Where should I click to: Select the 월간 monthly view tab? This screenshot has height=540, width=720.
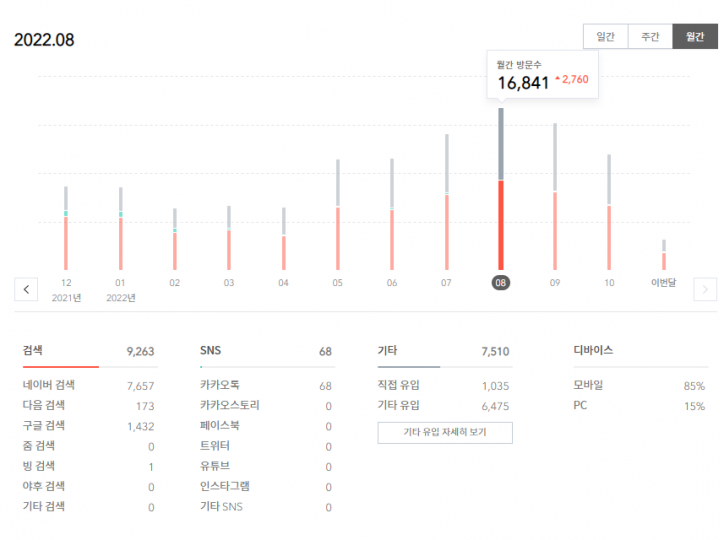(695, 36)
